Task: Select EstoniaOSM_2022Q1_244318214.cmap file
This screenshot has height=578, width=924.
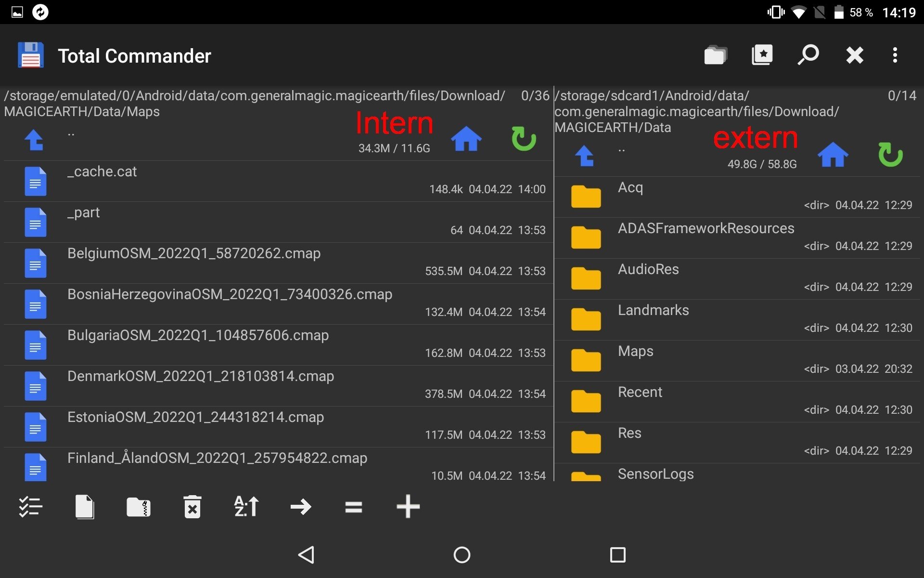Action: coord(278,427)
